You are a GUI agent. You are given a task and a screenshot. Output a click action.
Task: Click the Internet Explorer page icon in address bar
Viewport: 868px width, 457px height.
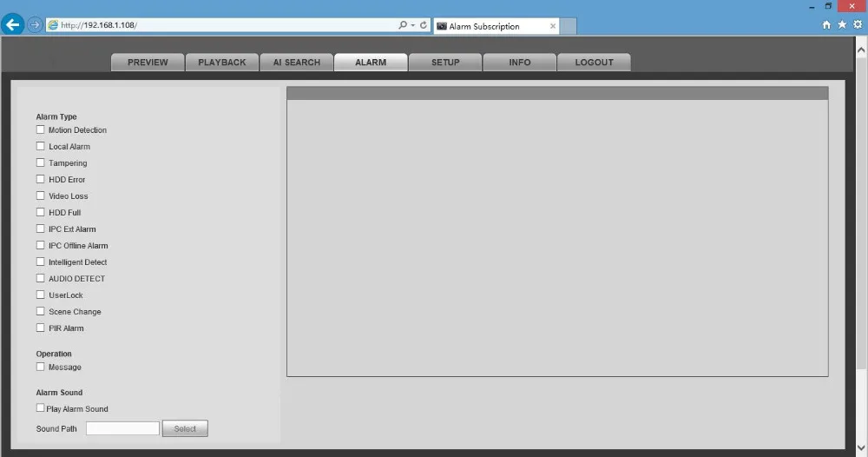pyautogui.click(x=53, y=25)
